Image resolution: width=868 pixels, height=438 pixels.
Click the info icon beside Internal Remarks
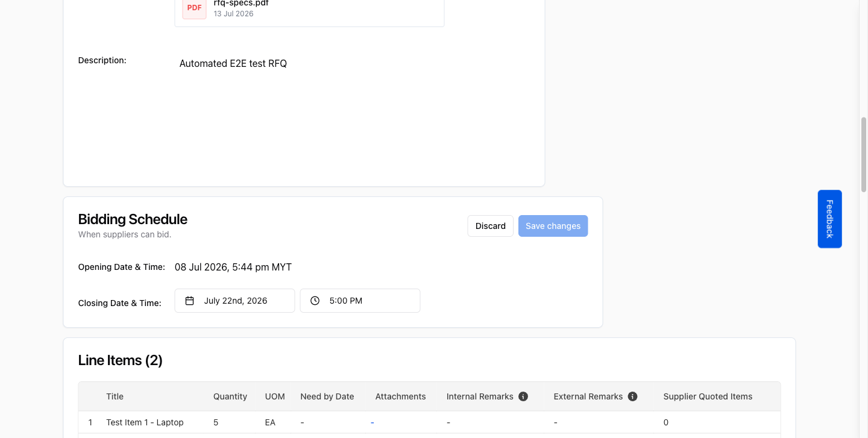(x=523, y=396)
